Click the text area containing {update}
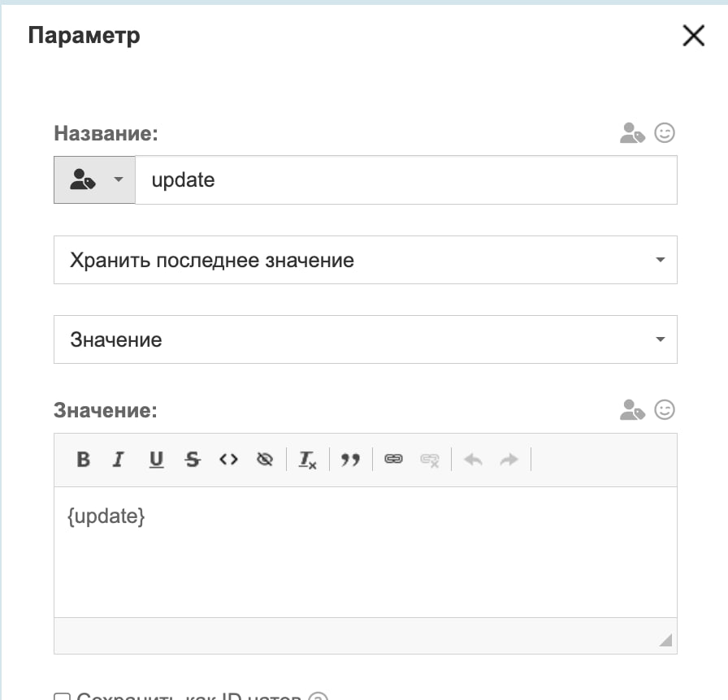Image resolution: width=728 pixels, height=700 pixels. 365,552
